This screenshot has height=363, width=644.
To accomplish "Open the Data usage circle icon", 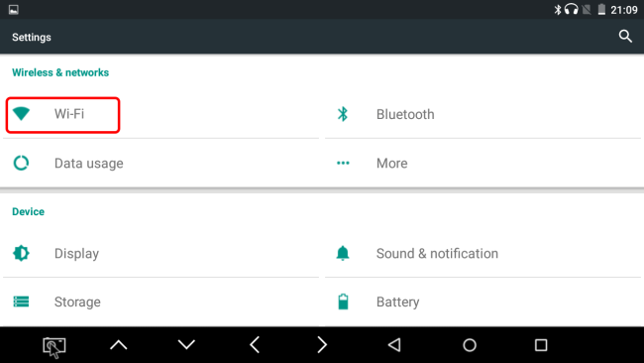I will coord(21,164).
